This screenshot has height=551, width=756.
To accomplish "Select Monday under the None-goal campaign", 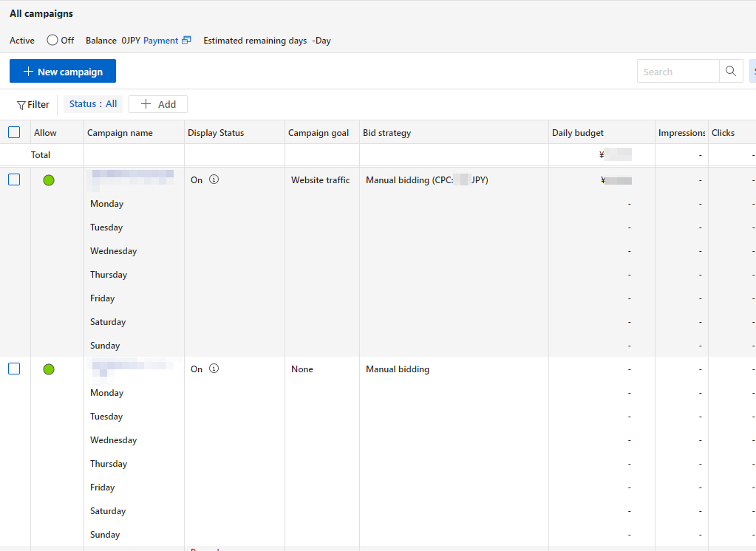I will (x=107, y=393).
